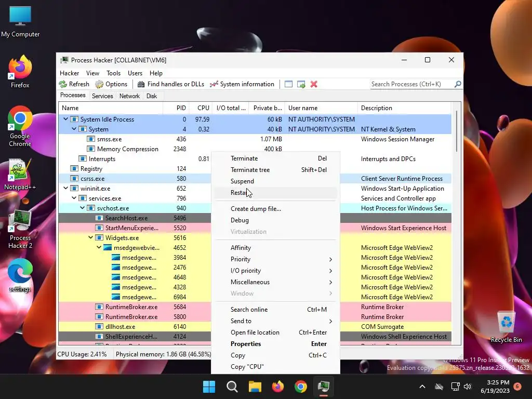Screen dimensions: 532x399
Task: Open the Miscellaneous submenu
Action: 275,282
